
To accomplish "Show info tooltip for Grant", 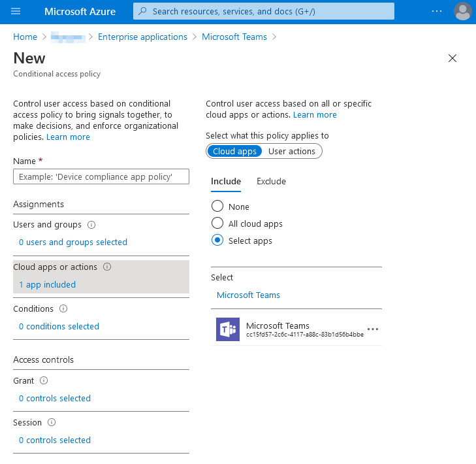I will (44, 381).
